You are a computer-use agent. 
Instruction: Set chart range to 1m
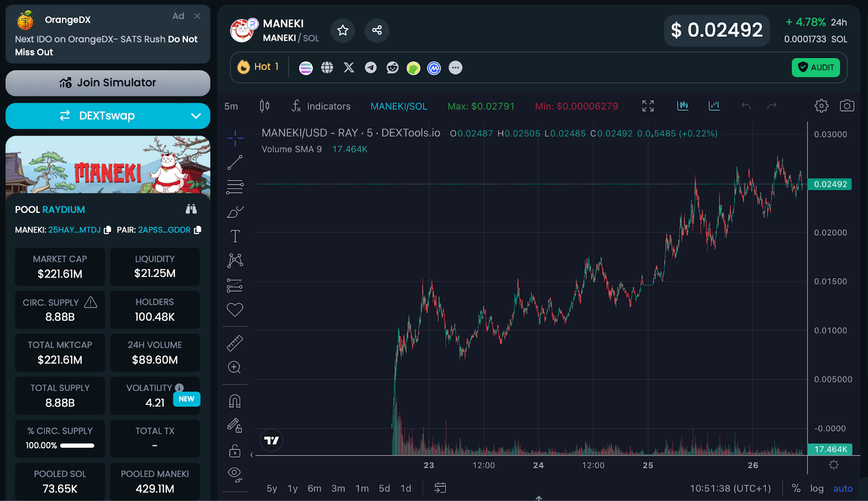[362, 489]
